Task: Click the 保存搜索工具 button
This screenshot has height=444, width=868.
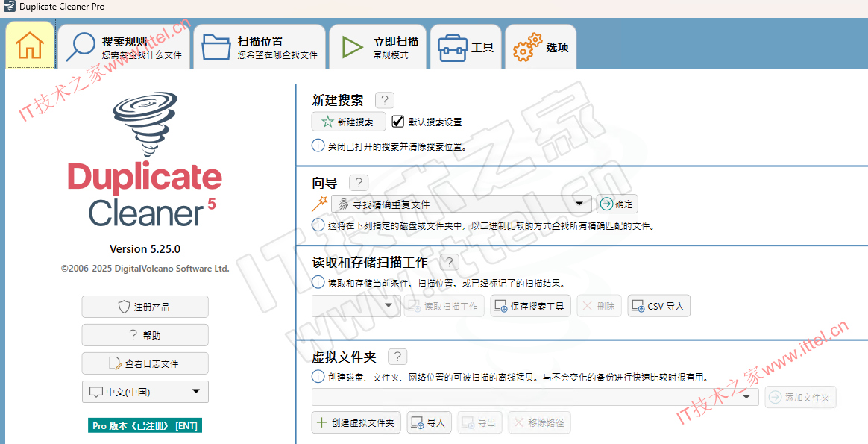Action: tap(530, 306)
